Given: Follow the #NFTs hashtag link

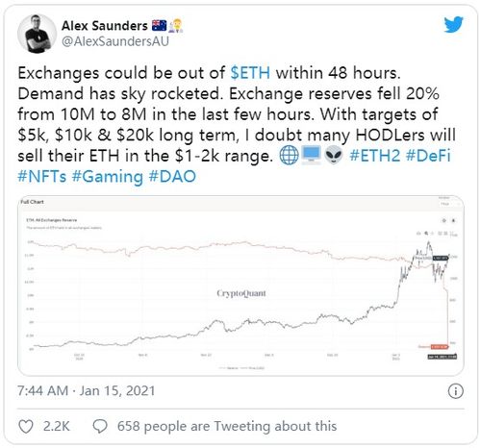Looking at the screenshot, I should [42, 177].
